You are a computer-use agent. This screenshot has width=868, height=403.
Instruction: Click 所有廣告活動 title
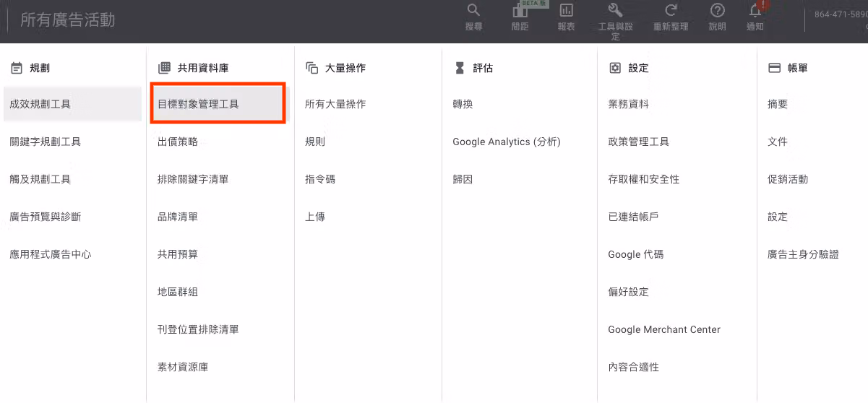pos(68,19)
